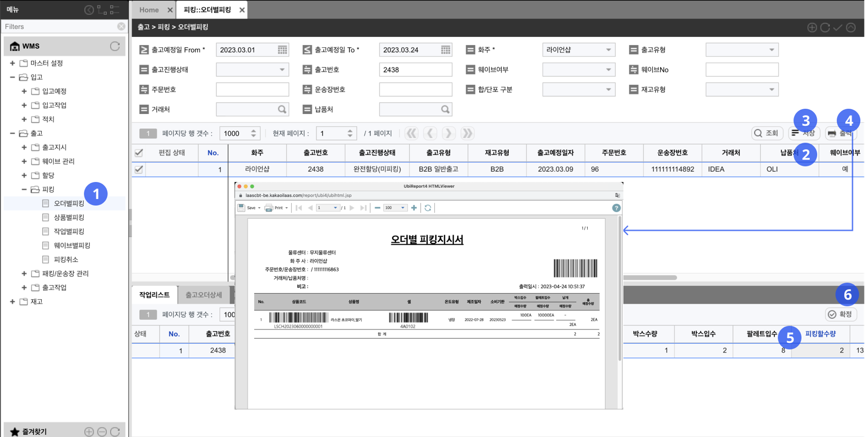Click the 조회 search button
Screen dimensions: 868x437
766,133
